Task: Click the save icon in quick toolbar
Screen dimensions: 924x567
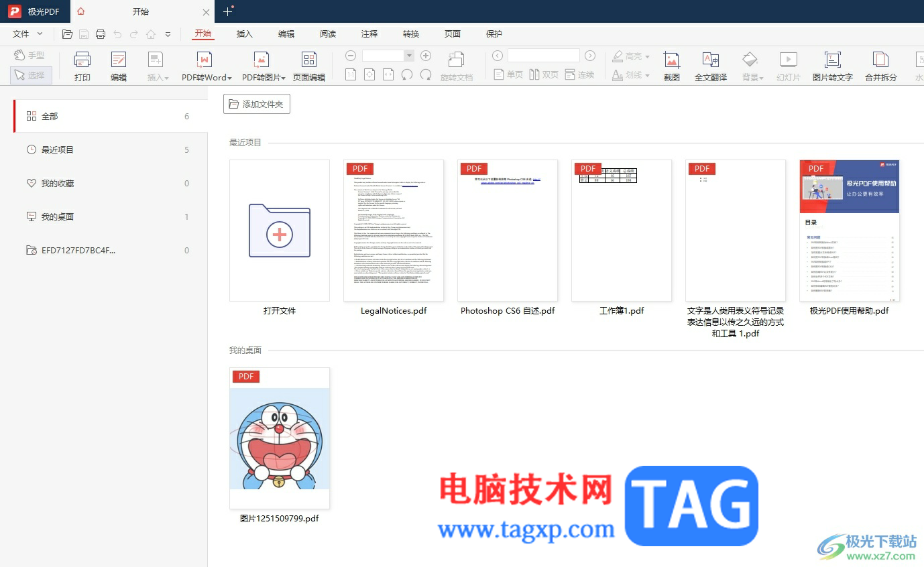Action: [x=84, y=34]
